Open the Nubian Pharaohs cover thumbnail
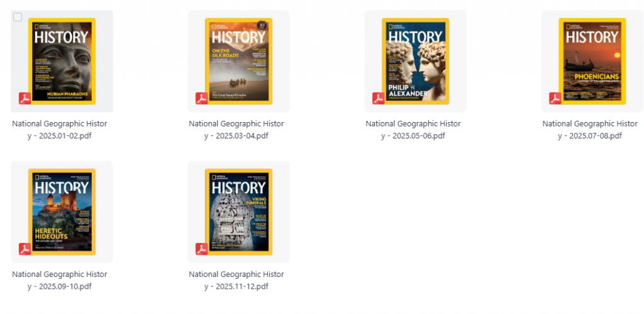The height and width of the screenshot is (314, 644). [x=62, y=61]
